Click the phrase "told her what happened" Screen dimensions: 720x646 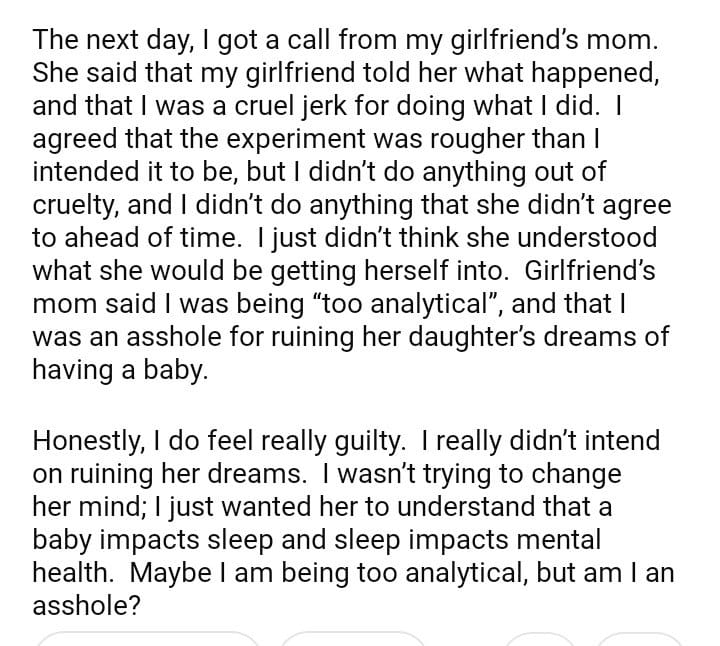(395, 73)
